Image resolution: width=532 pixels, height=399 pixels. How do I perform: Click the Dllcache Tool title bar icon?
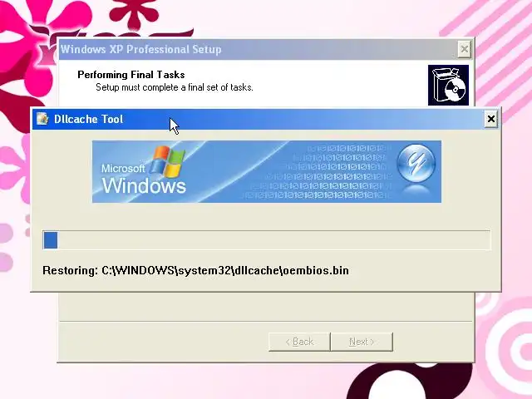tap(42, 119)
